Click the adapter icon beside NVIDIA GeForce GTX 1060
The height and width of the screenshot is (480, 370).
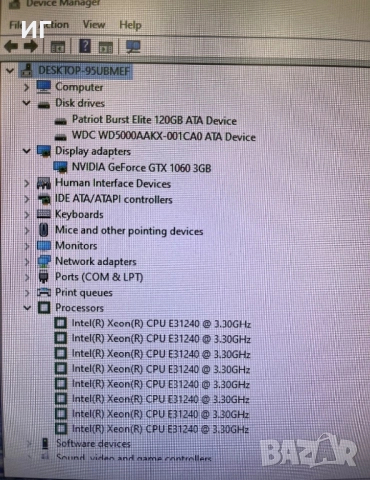click(61, 167)
